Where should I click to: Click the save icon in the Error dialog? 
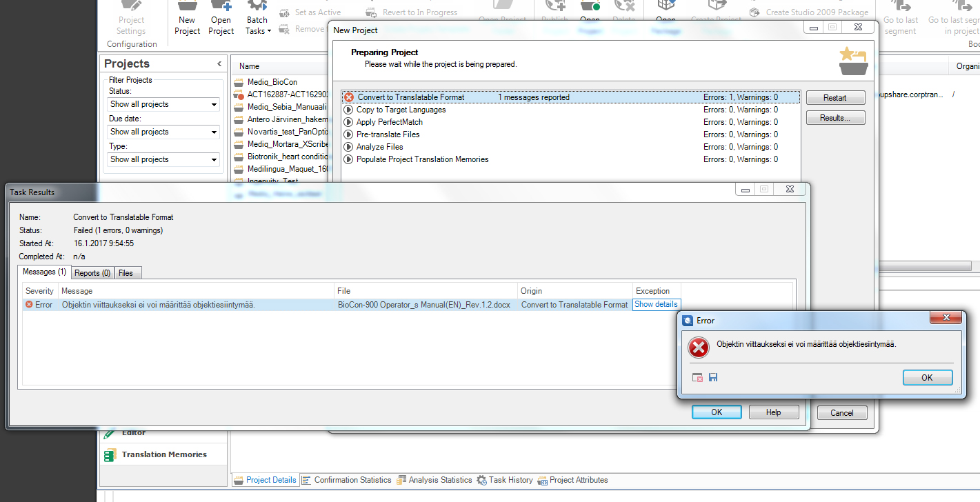[713, 377]
